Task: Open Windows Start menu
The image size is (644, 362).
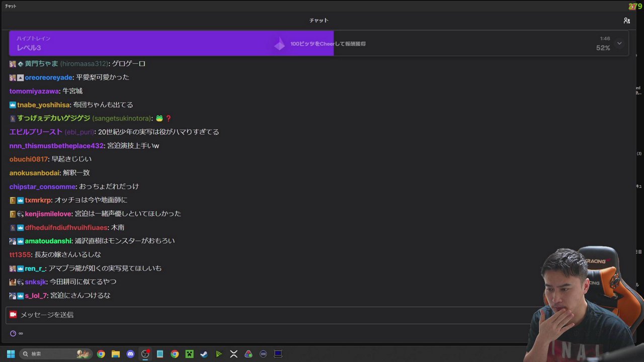Action: coord(11,354)
